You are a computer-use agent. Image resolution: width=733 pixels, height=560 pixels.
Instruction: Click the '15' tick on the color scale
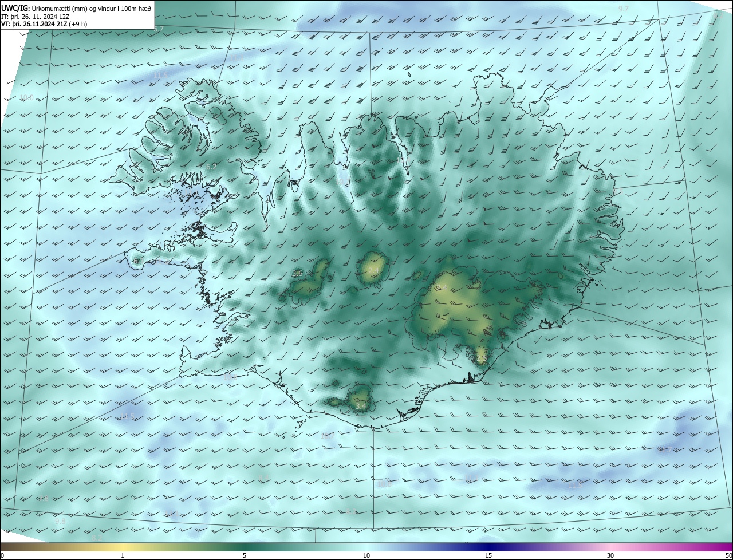[488, 555]
